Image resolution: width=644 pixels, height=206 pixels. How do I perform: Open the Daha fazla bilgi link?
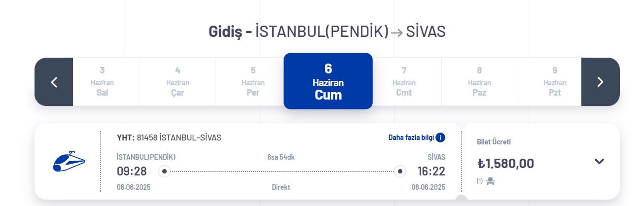pyautogui.click(x=411, y=137)
